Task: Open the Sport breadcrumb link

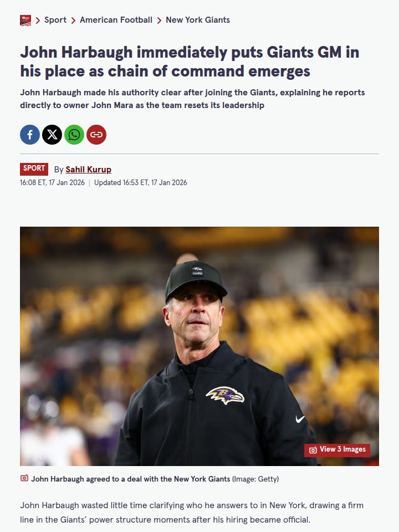Action: (55, 20)
